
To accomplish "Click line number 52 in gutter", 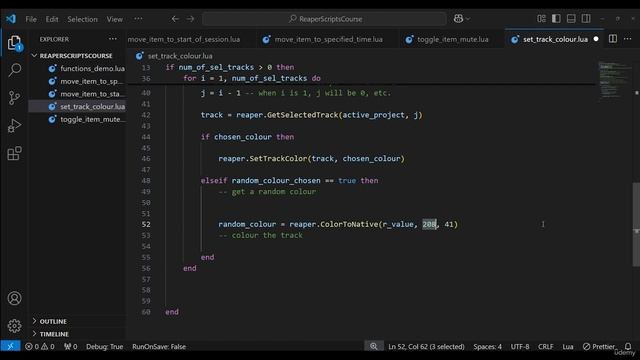I will click(x=146, y=224).
